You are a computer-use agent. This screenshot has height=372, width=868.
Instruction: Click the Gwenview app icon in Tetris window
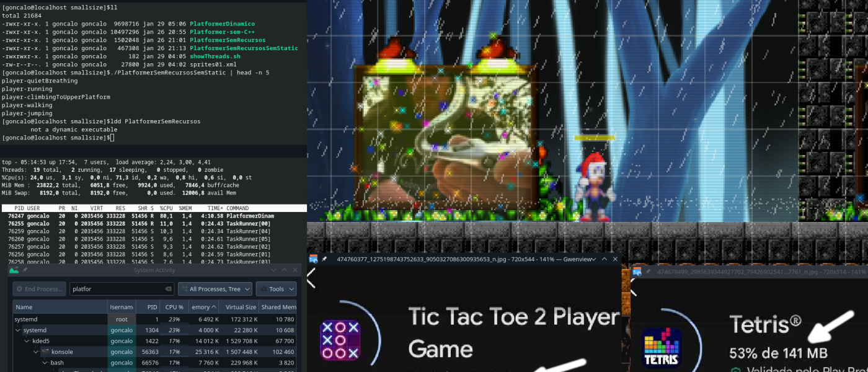click(636, 272)
